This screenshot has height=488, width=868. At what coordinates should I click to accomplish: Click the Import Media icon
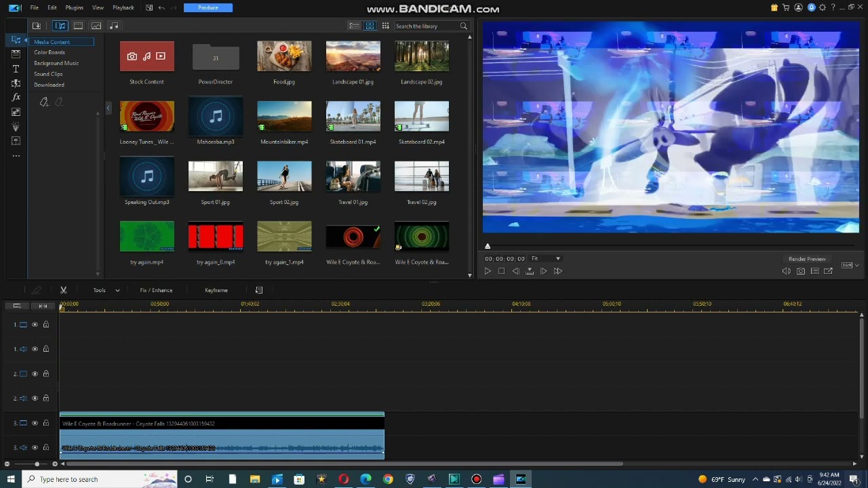(37, 26)
